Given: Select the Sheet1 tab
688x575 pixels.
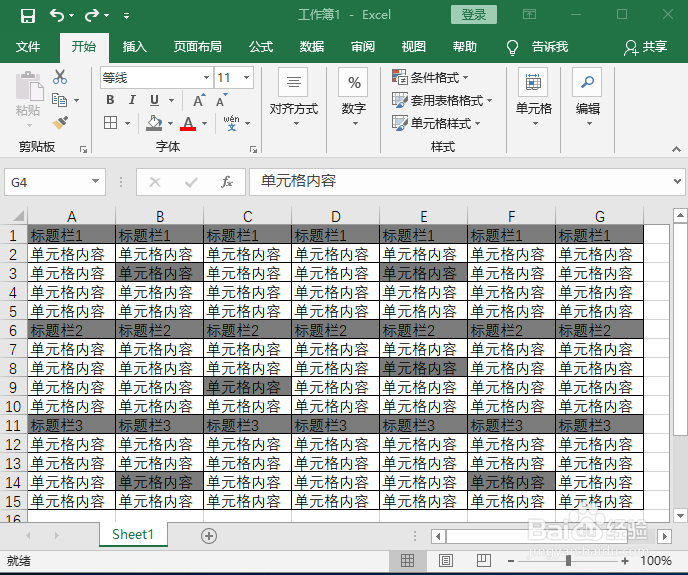Looking at the screenshot, I should pos(133,535).
